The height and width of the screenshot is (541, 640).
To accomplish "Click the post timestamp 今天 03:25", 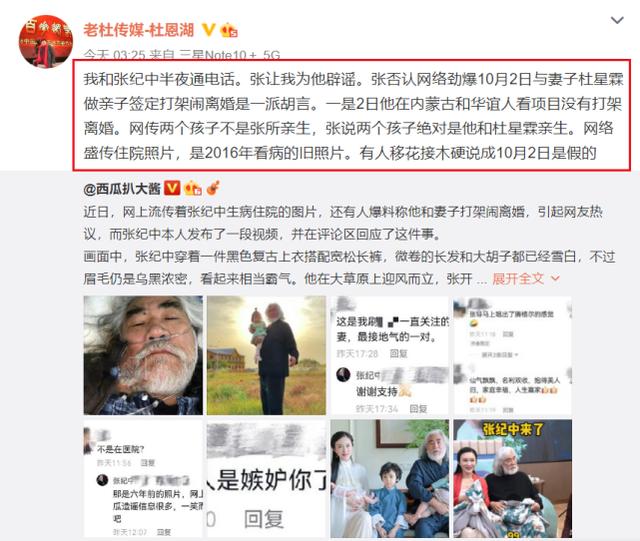I will click(114, 55).
